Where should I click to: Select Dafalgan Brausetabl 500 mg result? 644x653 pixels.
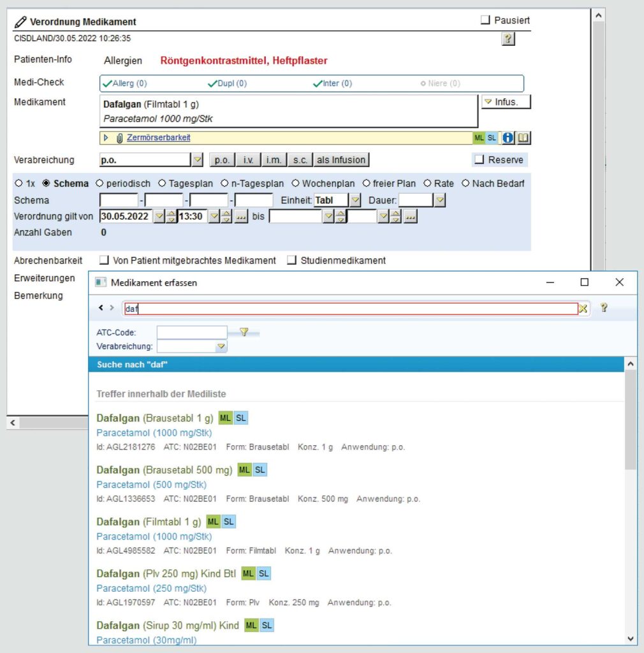[164, 470]
